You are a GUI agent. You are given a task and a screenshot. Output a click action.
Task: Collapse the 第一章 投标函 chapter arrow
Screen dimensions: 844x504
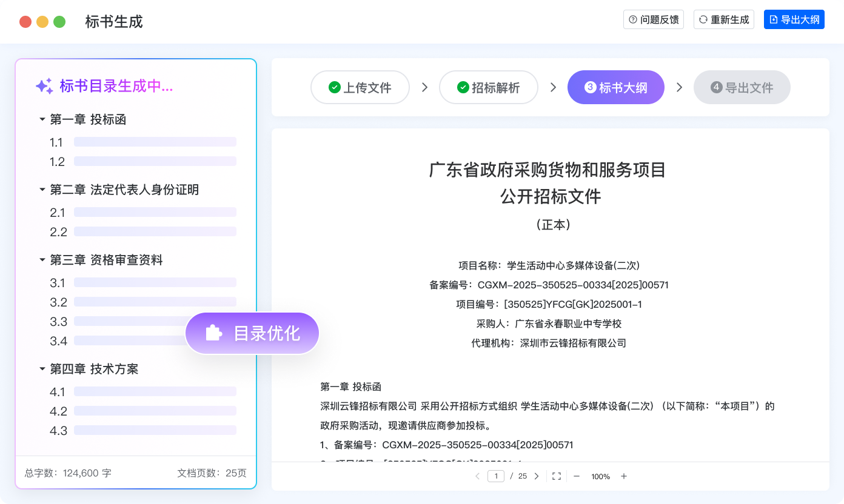pyautogui.click(x=42, y=119)
